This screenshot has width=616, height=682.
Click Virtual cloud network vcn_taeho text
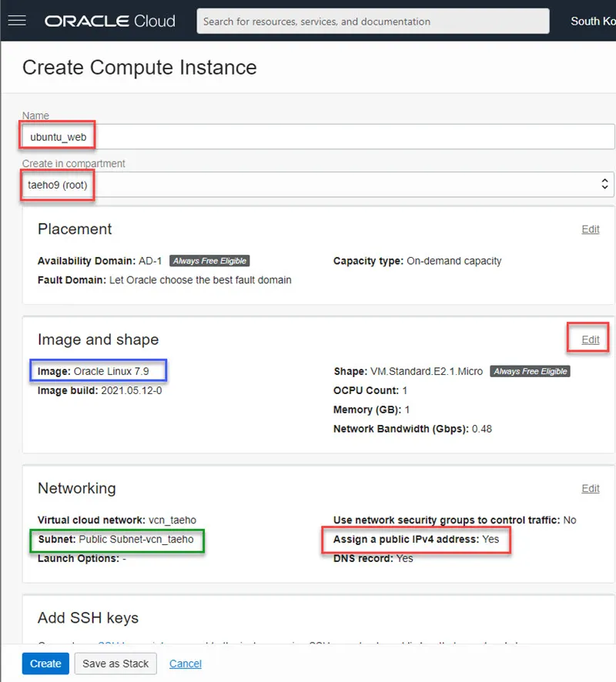[116, 520]
